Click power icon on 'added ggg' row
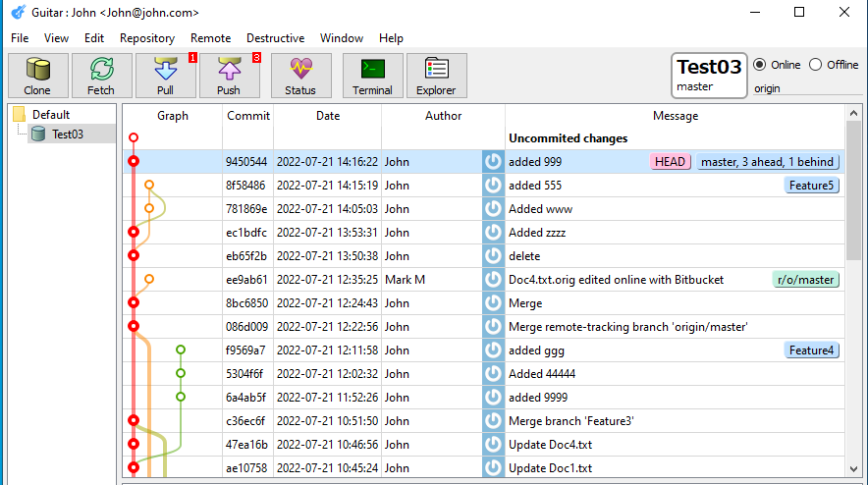The image size is (868, 485). point(493,350)
